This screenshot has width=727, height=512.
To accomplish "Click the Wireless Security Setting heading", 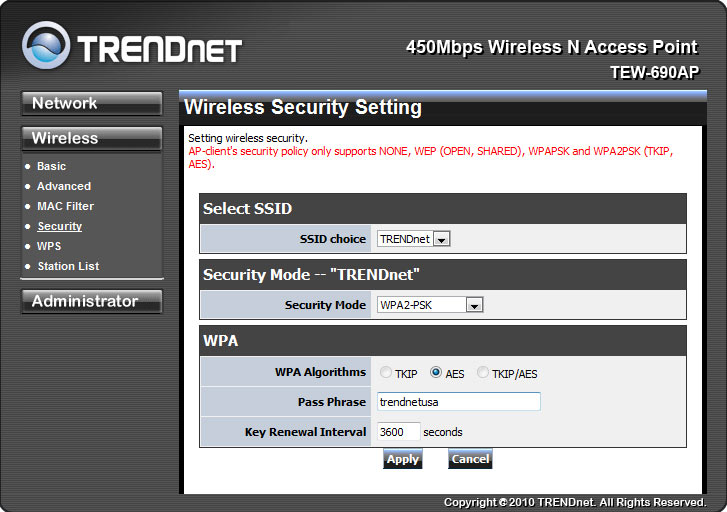I will point(303,107).
